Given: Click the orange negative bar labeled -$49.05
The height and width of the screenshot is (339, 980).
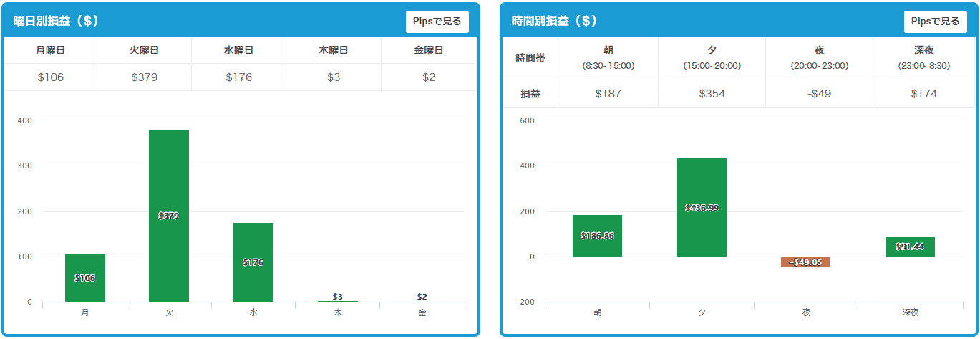Looking at the screenshot, I should click(806, 262).
